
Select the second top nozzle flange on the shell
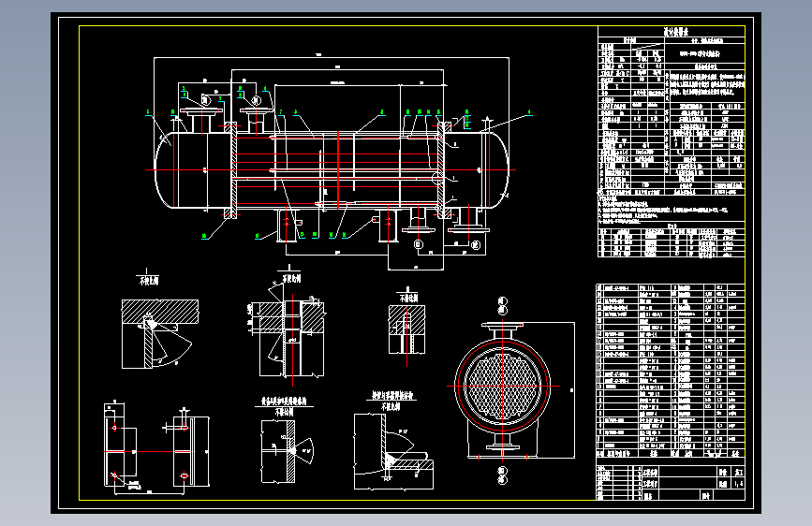click(257, 110)
